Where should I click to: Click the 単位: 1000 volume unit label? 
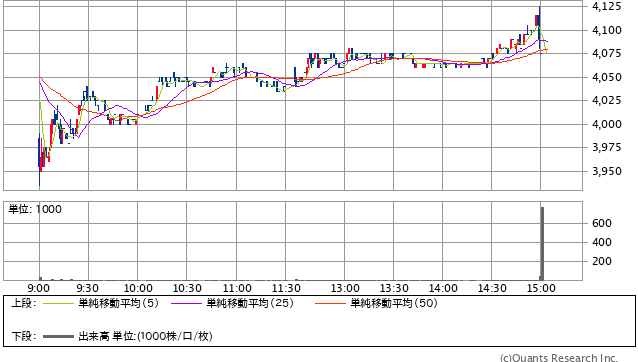pos(35,209)
